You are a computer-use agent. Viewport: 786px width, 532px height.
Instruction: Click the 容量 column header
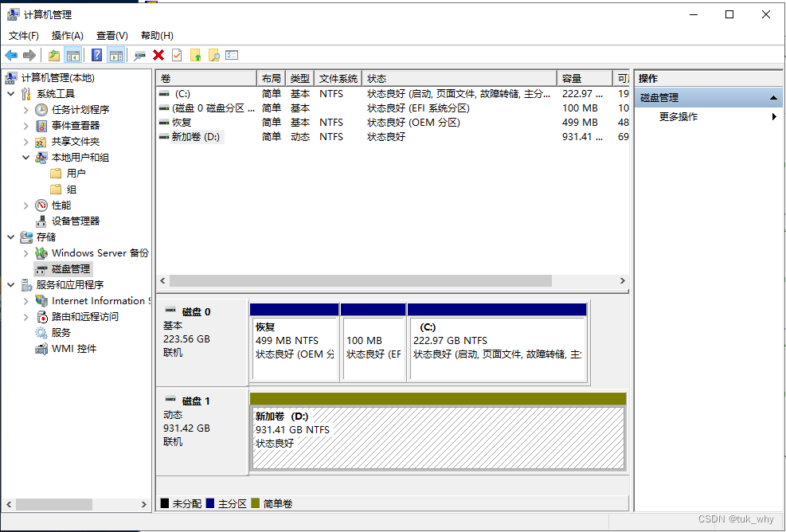tap(572, 78)
